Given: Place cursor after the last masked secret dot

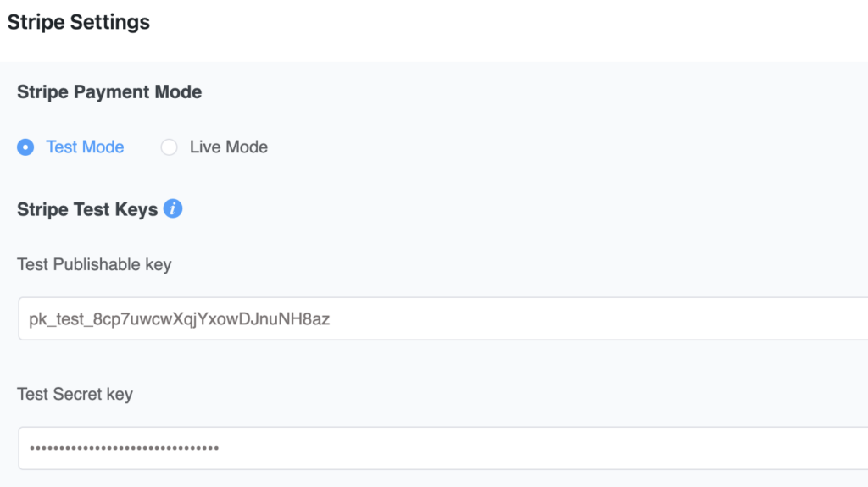Looking at the screenshot, I should point(220,448).
